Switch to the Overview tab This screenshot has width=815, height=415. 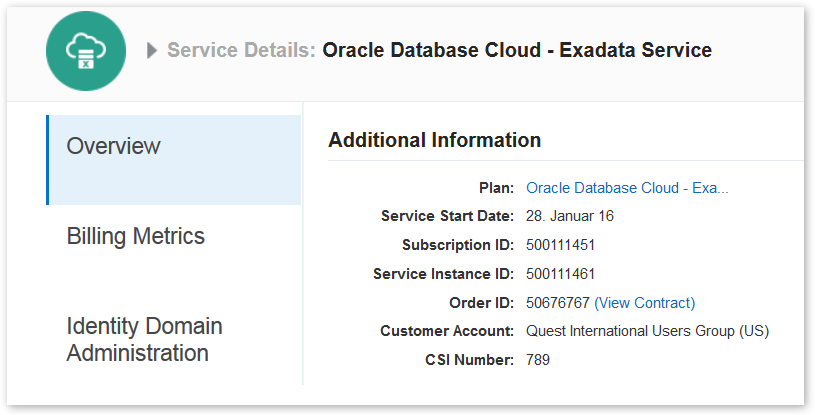pos(113,146)
